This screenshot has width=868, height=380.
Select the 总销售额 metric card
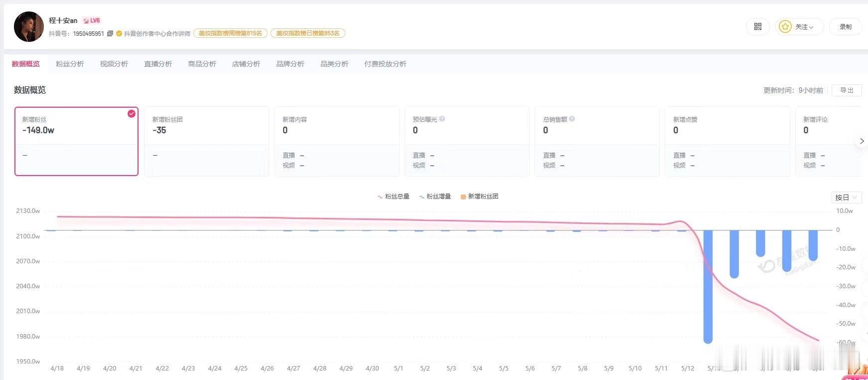click(597, 141)
